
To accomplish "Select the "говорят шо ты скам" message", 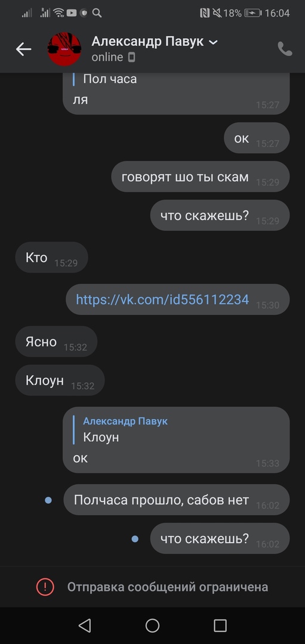I will (x=201, y=177).
